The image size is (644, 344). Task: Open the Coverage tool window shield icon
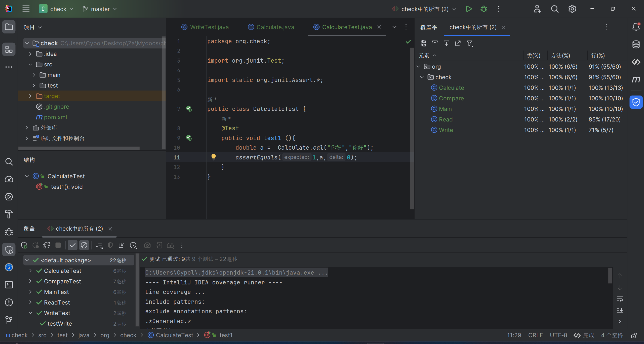636,102
